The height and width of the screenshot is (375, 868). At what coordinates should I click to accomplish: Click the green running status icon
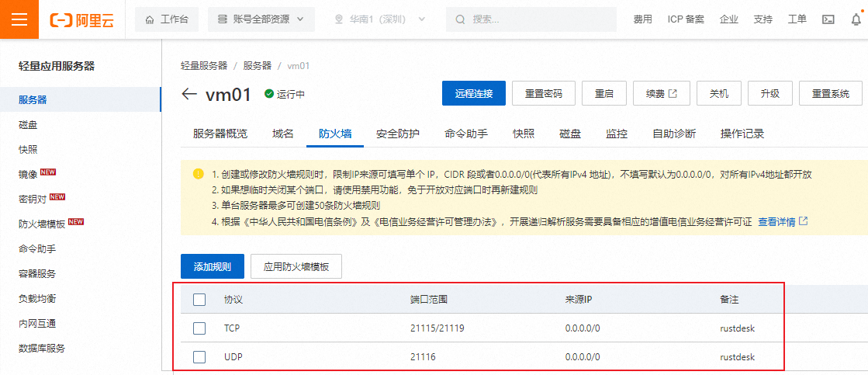tap(269, 94)
